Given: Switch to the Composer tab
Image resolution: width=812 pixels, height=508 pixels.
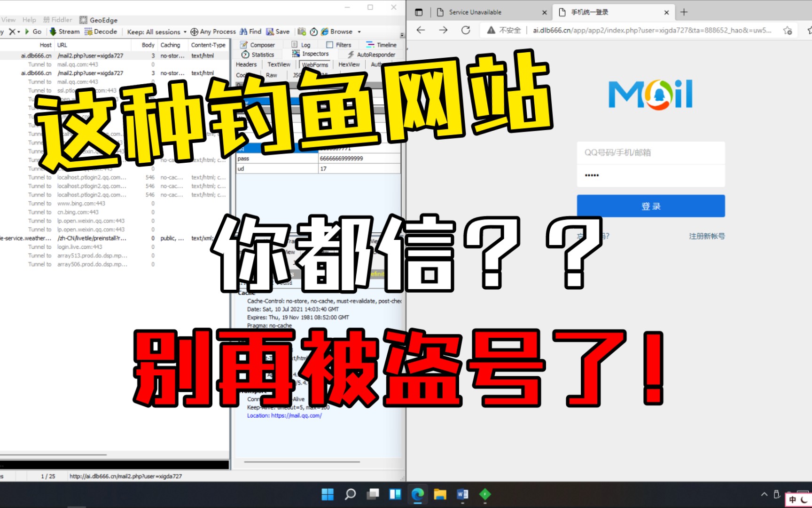Looking at the screenshot, I should pyautogui.click(x=258, y=45).
